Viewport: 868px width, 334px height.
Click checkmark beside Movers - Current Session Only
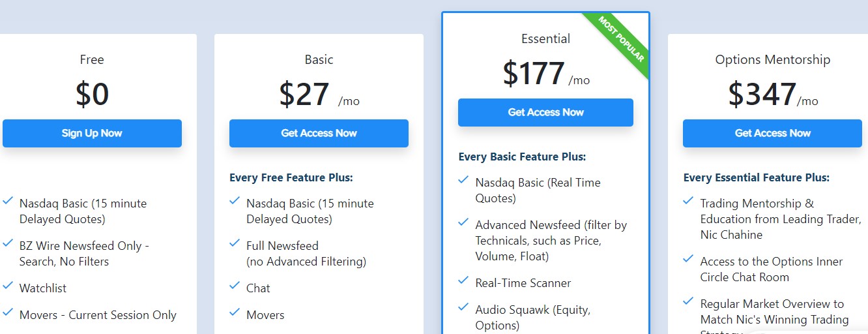8,312
